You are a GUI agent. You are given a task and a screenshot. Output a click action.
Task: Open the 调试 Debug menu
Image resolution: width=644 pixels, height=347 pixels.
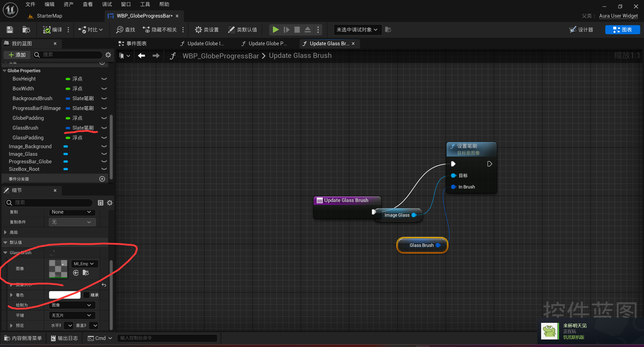point(107,4)
